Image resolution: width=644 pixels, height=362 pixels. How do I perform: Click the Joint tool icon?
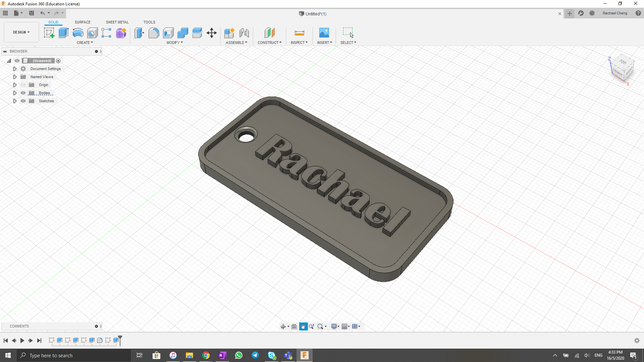[x=244, y=33]
